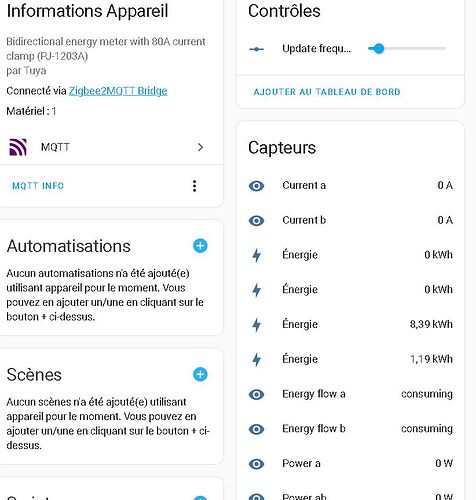Open the first Énergie 0 kWh sensor row
The width and height of the screenshot is (476, 500).
(x=350, y=255)
